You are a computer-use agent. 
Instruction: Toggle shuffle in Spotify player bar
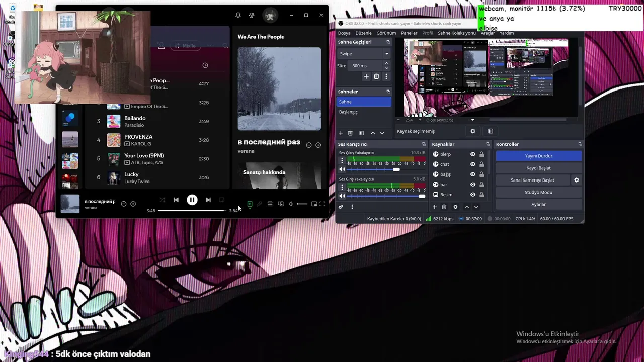(x=162, y=200)
